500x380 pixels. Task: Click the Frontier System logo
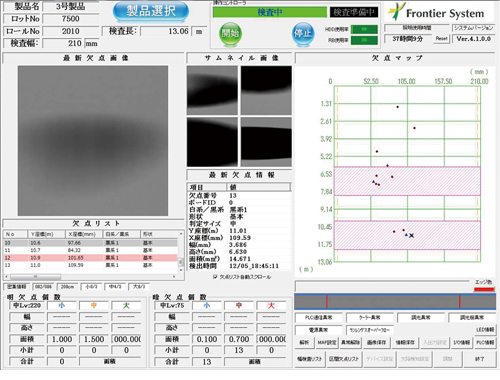(437, 12)
